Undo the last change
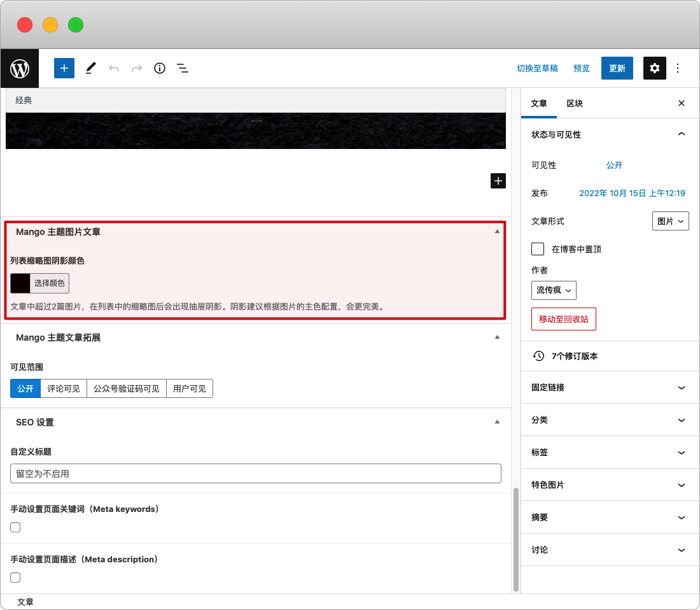 point(114,68)
